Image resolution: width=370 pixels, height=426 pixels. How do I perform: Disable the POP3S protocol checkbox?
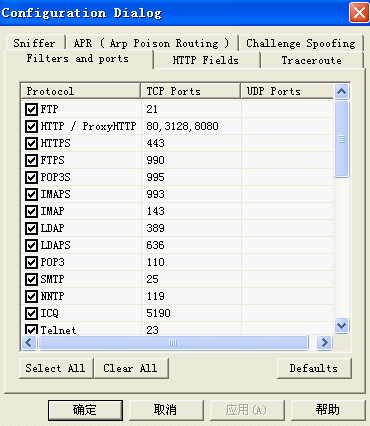[31, 177]
